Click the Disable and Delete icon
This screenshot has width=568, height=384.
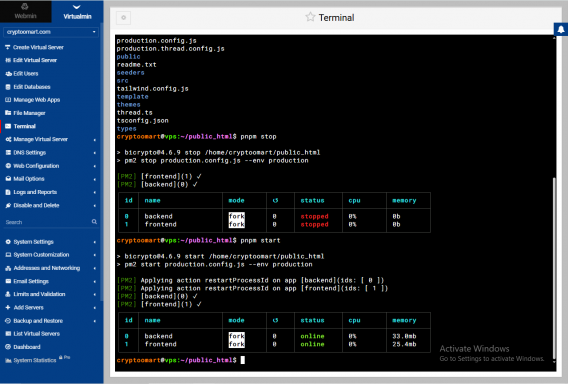(x=8, y=205)
